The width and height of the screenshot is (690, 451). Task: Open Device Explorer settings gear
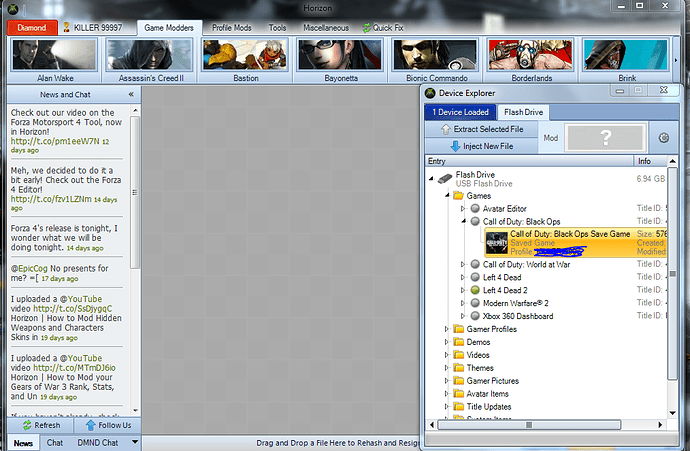[663, 138]
